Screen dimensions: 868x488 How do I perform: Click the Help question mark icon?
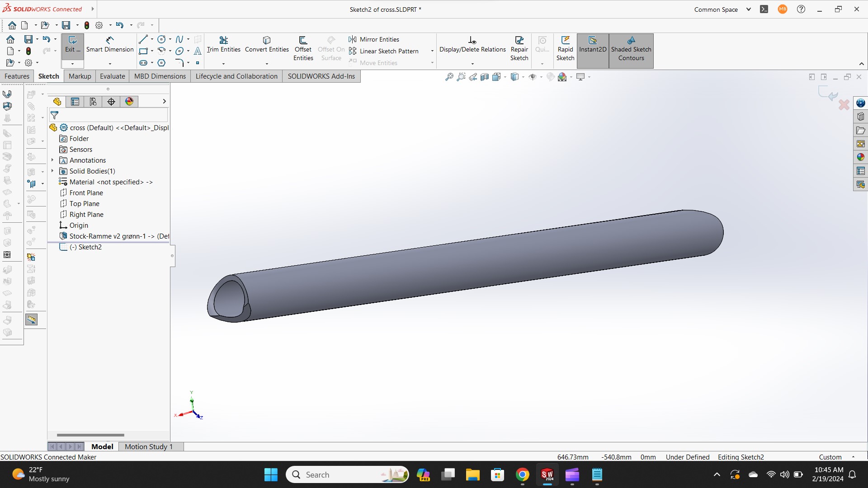(801, 9)
